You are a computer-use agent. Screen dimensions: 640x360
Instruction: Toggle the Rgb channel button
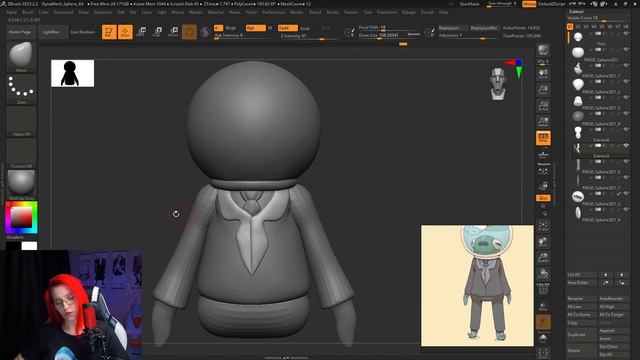point(256,28)
